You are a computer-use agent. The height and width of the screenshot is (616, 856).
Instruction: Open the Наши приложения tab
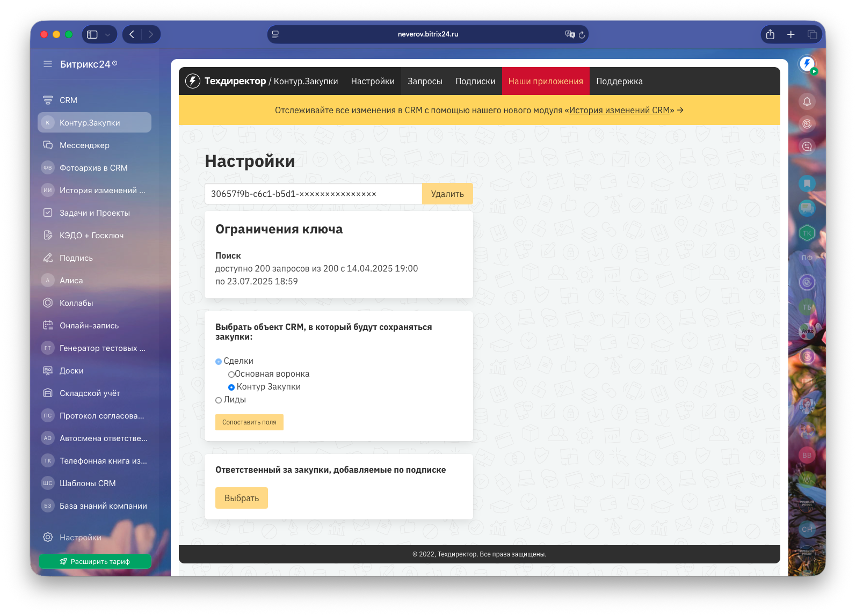point(546,82)
